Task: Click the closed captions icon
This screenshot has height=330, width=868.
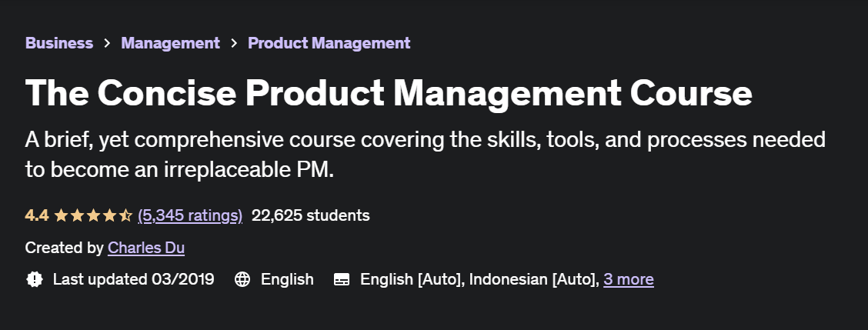Action: (342, 279)
